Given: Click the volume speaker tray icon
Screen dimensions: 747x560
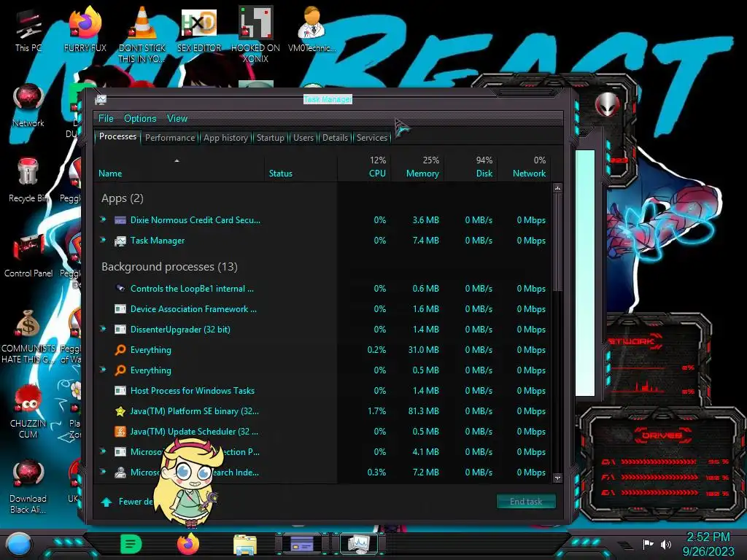Looking at the screenshot, I should (x=666, y=544).
